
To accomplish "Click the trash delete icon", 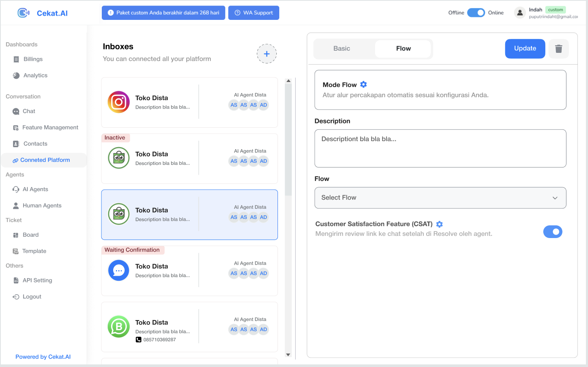I will point(558,49).
